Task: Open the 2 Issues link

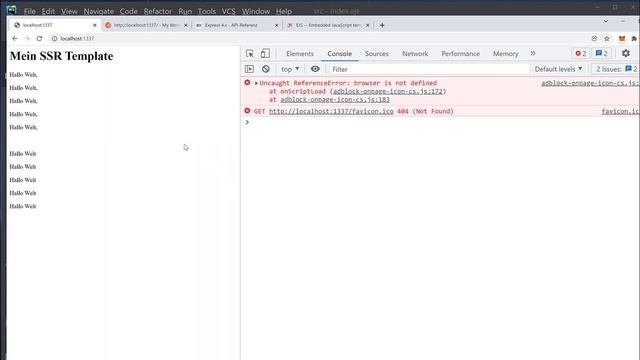Action: [616, 69]
